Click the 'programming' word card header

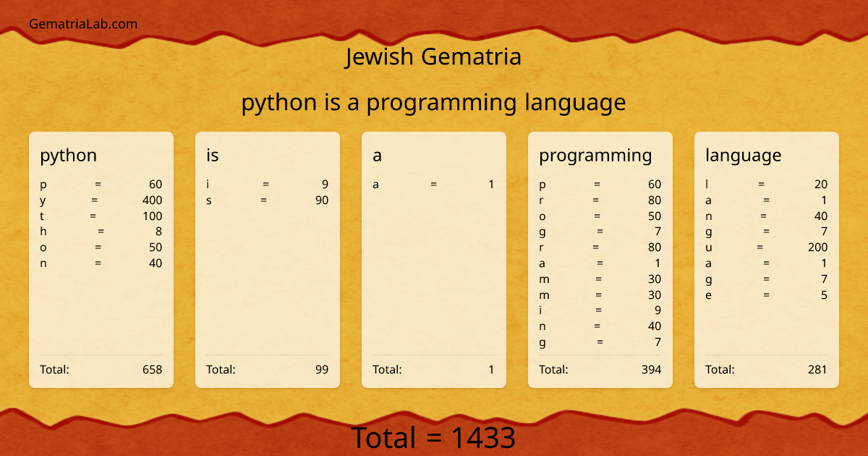pyautogui.click(x=595, y=155)
